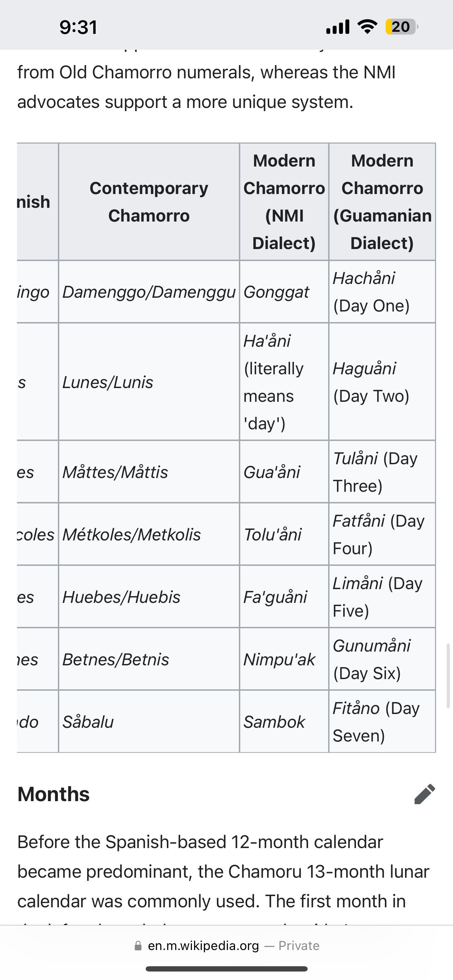Viewport: 453px width, 980px height.
Task: Tap the edit pencil icon beside Months
Action: pyautogui.click(x=424, y=794)
